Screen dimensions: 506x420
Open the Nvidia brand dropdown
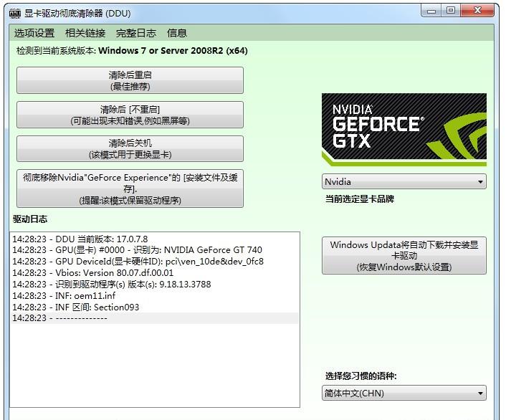404,181
